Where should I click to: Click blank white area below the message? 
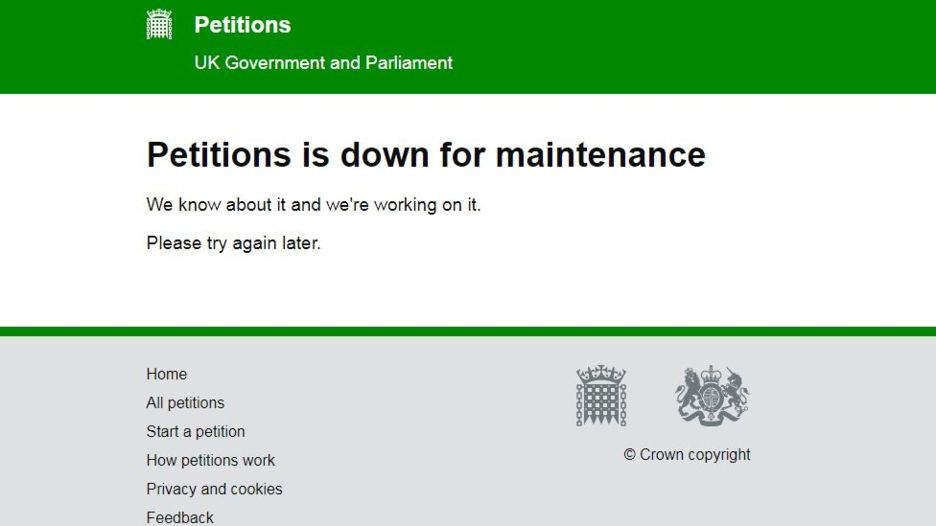pyautogui.click(x=468, y=293)
